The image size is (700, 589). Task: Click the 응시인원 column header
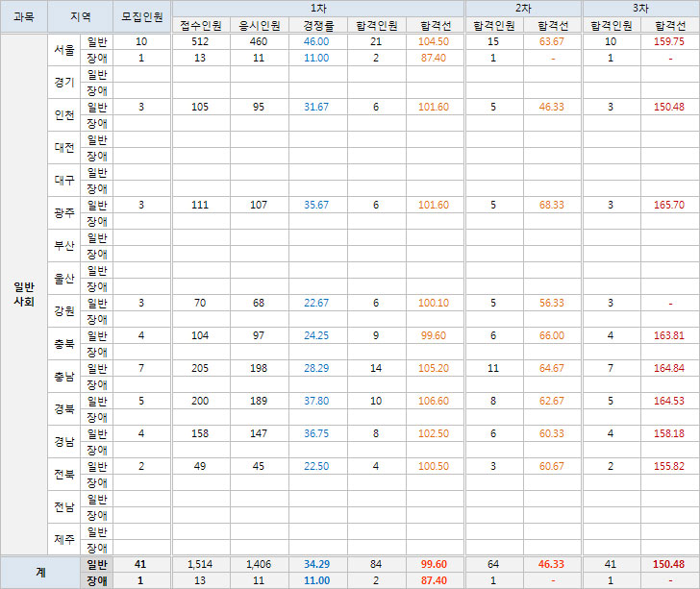[x=260, y=25]
